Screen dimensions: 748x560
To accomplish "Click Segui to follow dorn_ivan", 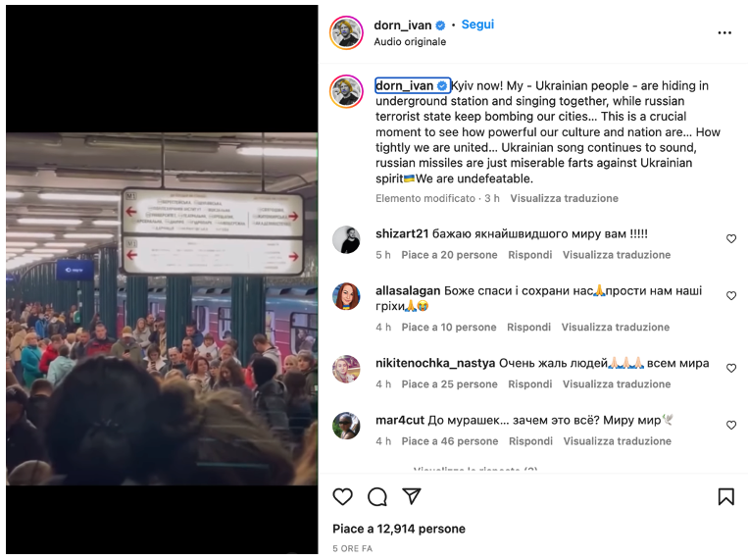I will 477,25.
